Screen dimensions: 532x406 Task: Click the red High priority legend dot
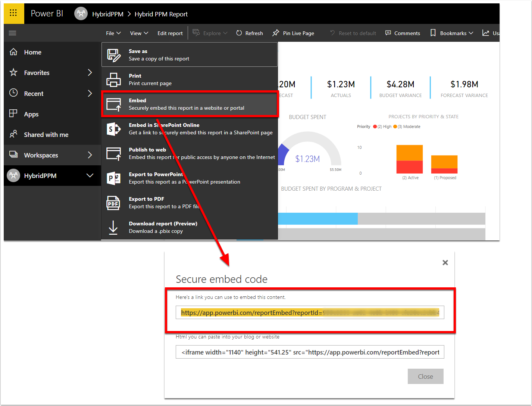pyautogui.click(x=375, y=127)
